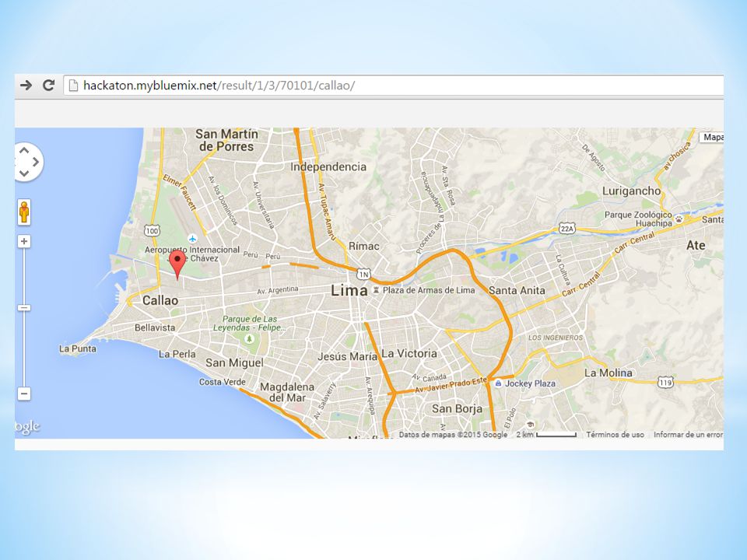Click the 1N highway shield
Viewport: 747px width, 560px height.
tap(364, 275)
